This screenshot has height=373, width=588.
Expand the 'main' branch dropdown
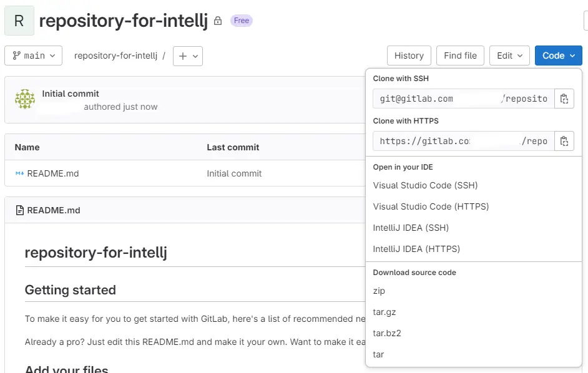point(33,56)
